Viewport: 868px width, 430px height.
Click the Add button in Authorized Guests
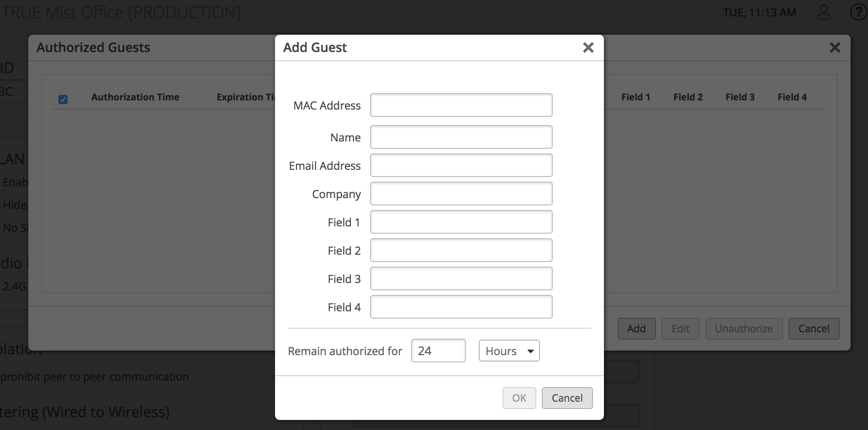coord(636,329)
